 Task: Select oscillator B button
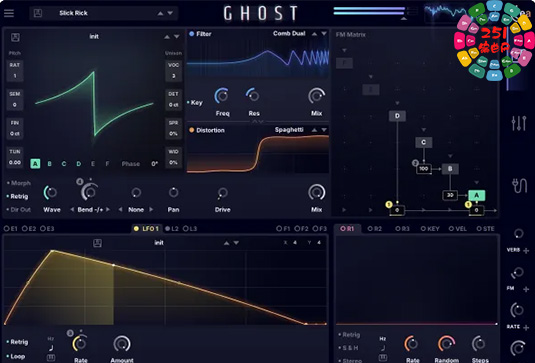tap(49, 164)
